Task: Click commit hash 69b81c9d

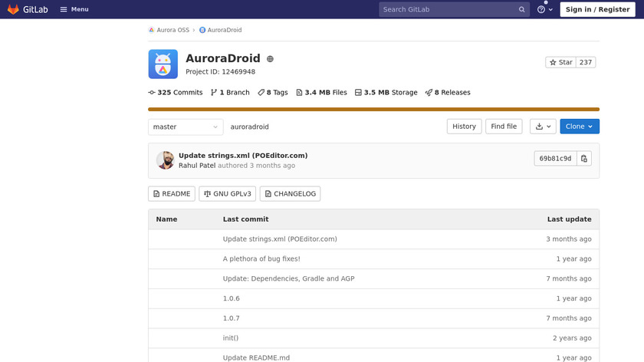Action: (x=555, y=159)
